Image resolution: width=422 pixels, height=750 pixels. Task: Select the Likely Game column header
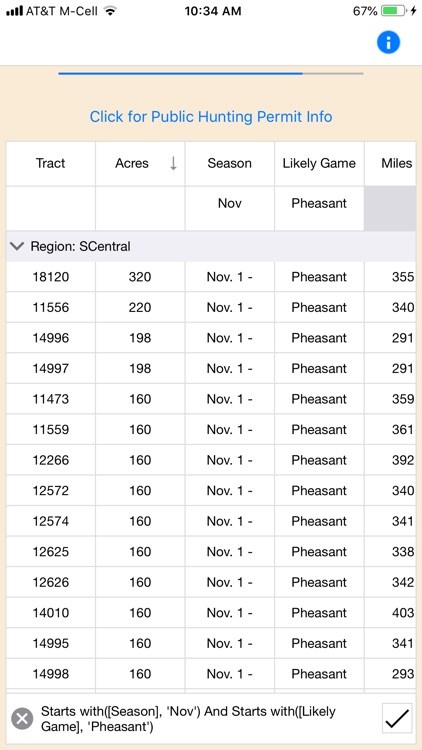pyautogui.click(x=319, y=164)
